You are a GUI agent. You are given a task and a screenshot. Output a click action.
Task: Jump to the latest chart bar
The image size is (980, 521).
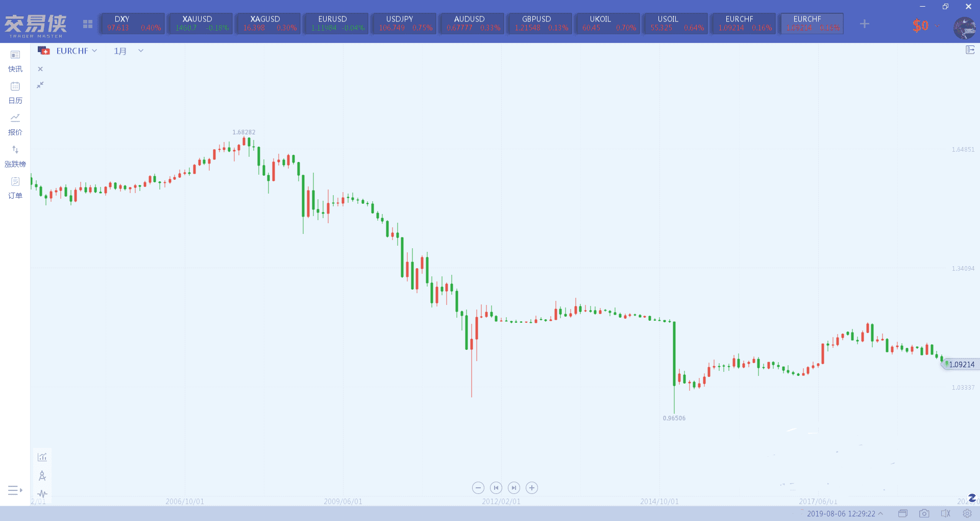point(514,488)
